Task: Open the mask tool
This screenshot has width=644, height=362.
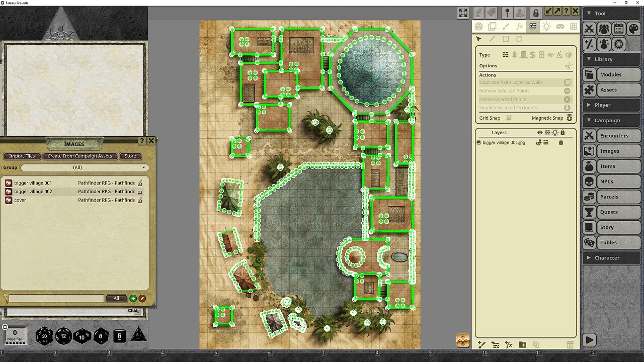Action: point(560,26)
